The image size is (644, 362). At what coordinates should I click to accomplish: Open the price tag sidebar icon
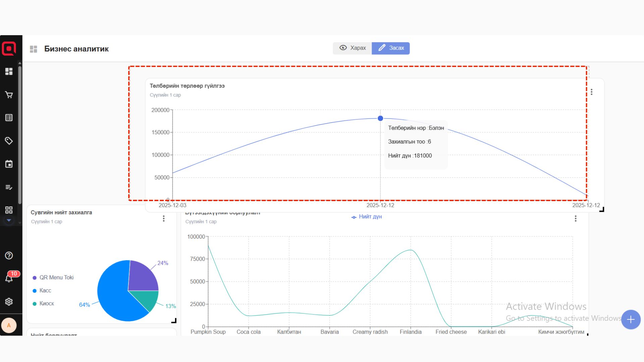[9, 141]
